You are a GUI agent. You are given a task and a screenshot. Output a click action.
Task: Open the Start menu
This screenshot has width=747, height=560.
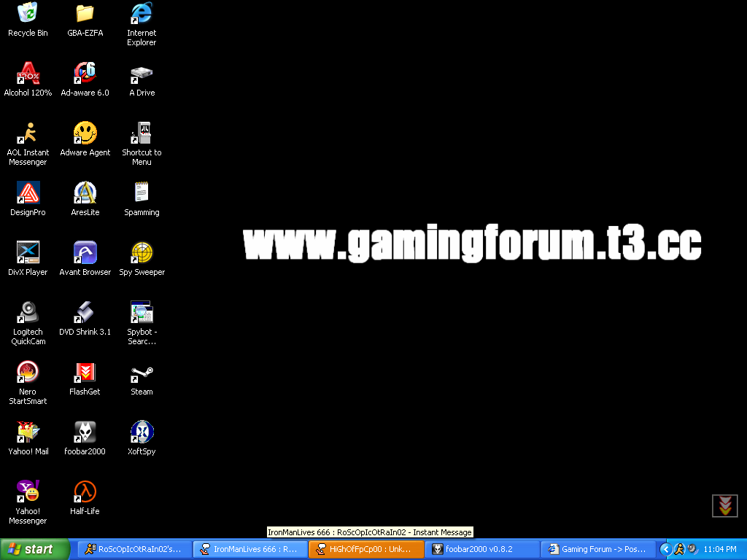coord(35,549)
